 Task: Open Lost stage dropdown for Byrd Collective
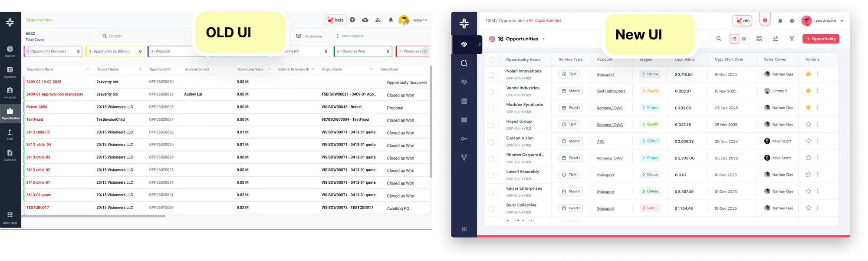(650, 208)
